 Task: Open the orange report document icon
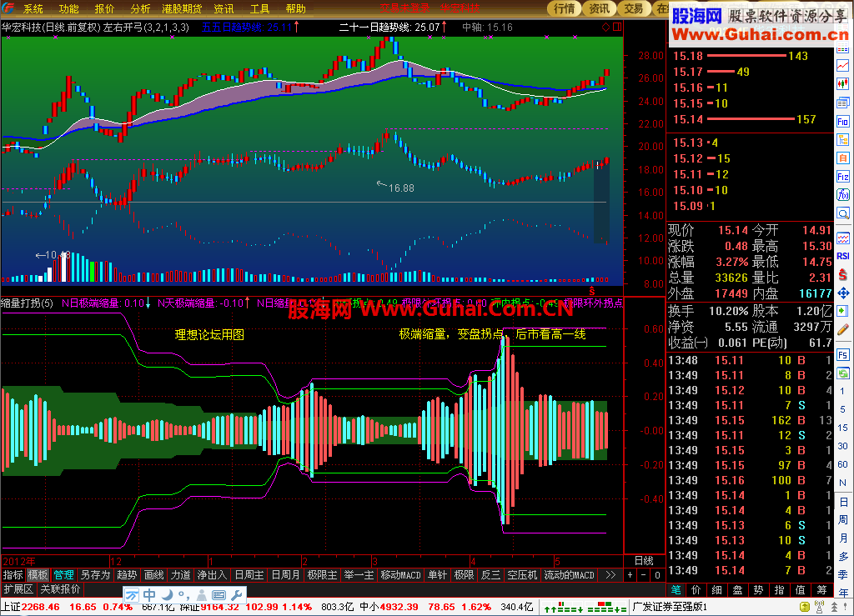tap(843, 158)
